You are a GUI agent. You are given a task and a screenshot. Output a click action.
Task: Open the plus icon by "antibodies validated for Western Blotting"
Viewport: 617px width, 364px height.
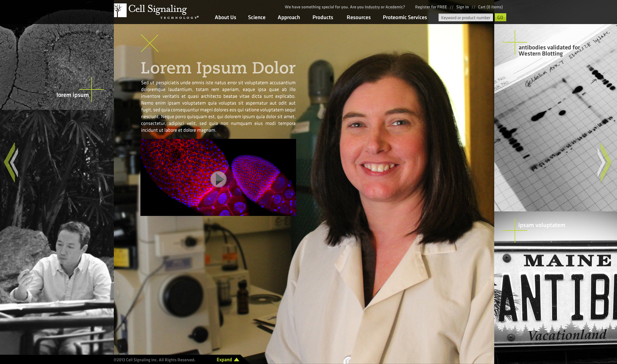[x=515, y=42]
